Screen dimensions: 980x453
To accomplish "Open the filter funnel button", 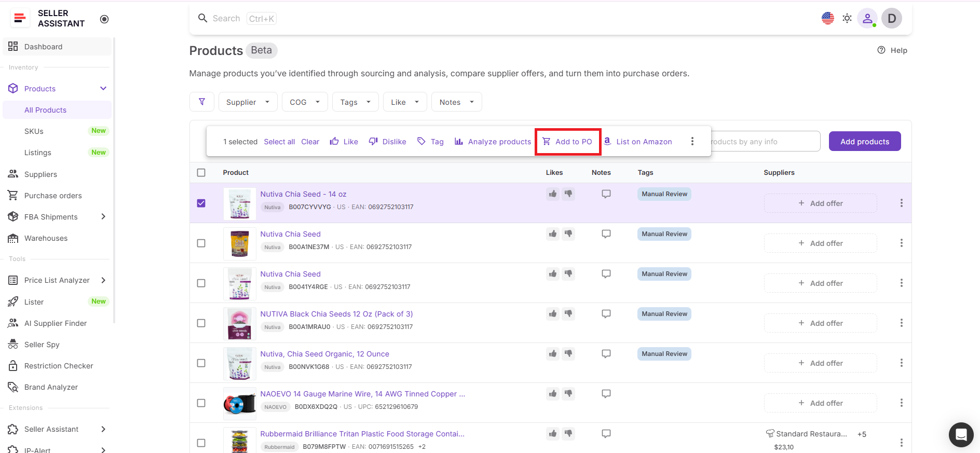I will 202,102.
